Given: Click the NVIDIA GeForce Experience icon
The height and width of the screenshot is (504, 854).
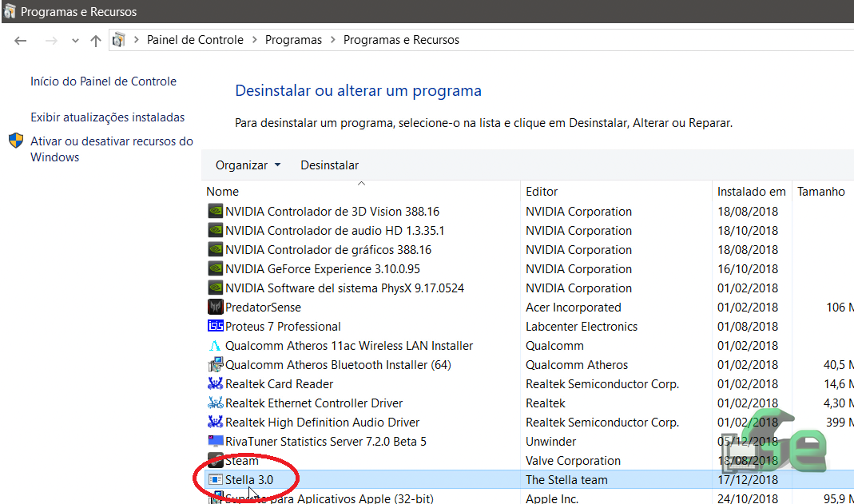Looking at the screenshot, I should [215, 269].
